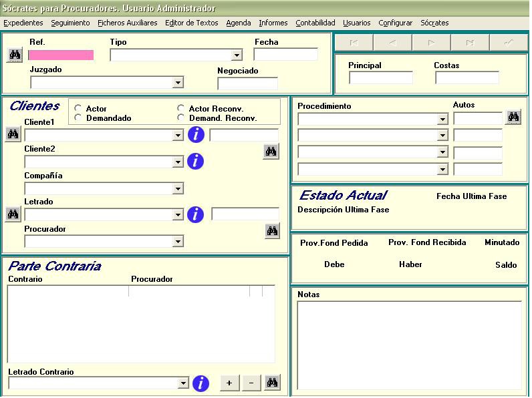The height and width of the screenshot is (398, 532).
Task: Expand the Compañía dropdown
Action: pos(178,188)
